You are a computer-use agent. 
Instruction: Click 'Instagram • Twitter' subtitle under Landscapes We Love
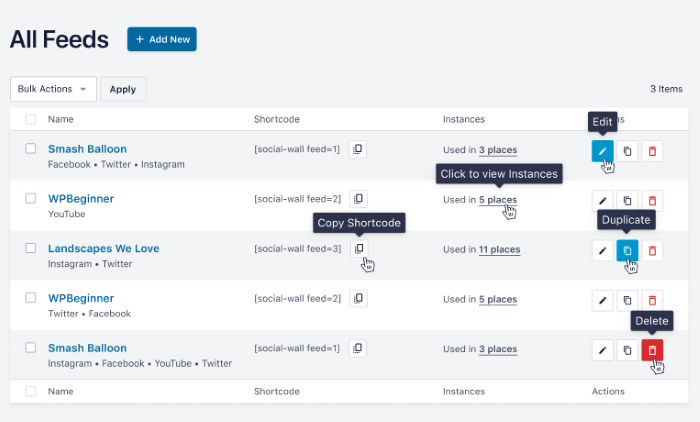tap(90, 264)
